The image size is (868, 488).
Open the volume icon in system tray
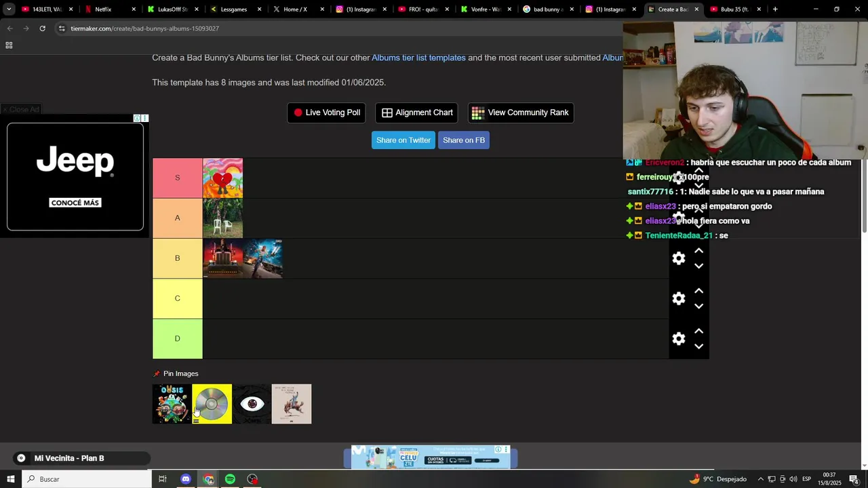[793, 479]
